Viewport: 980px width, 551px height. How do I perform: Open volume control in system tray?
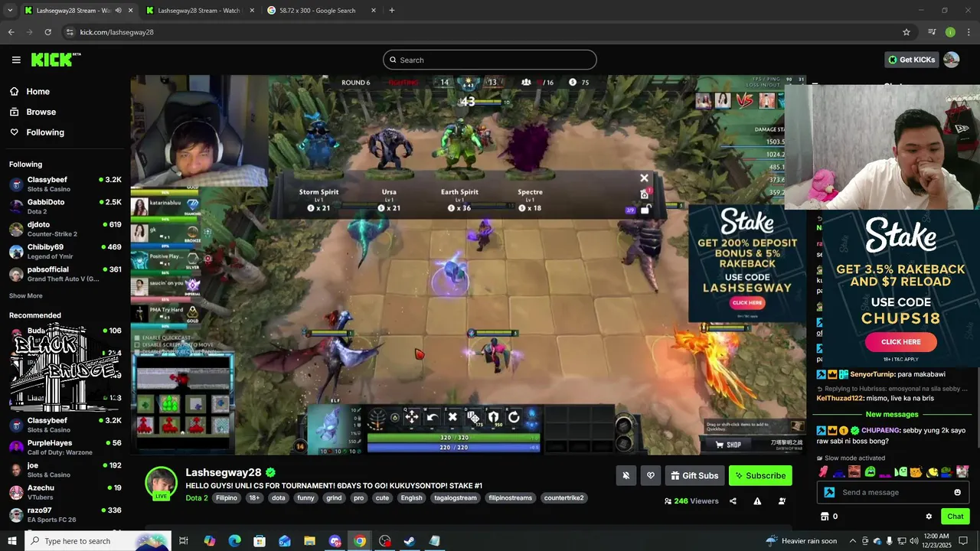[x=913, y=541]
